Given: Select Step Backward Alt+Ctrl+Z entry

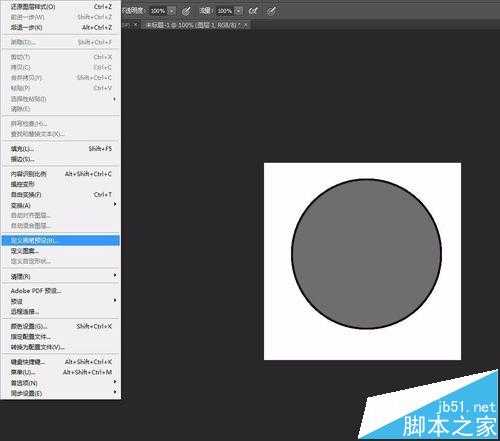Looking at the screenshot, I should pos(60,27).
